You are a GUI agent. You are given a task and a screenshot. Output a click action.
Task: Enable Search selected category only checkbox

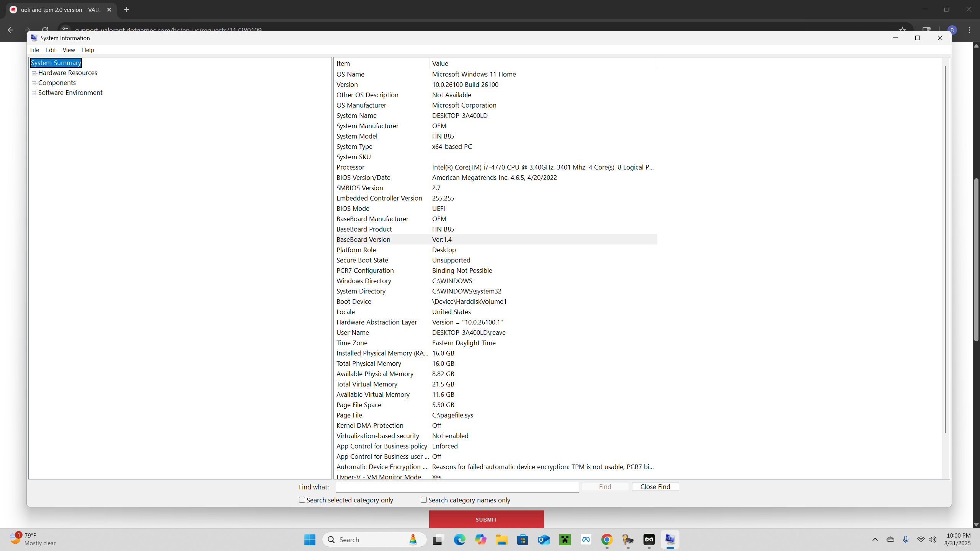coord(302,500)
